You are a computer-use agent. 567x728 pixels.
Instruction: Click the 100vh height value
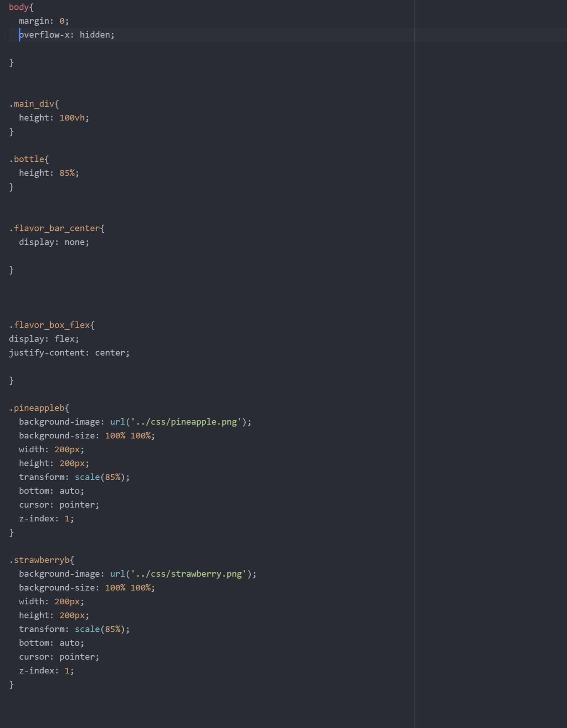(72, 117)
